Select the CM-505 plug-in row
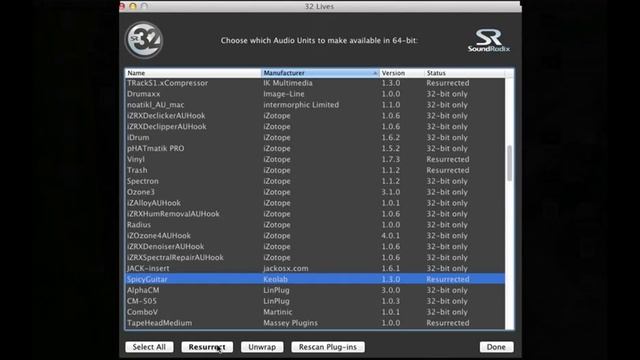Image resolution: width=640 pixels, height=360 pixels. pos(315,301)
